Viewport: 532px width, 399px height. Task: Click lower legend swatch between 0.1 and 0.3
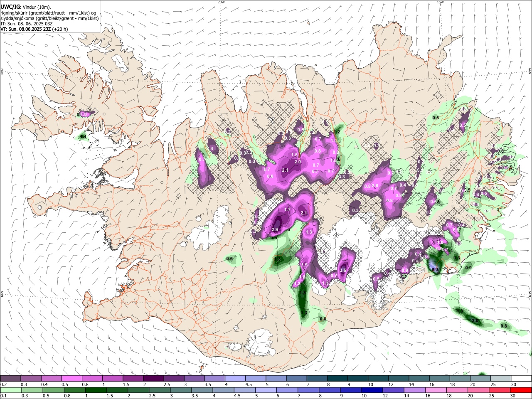tap(10, 390)
